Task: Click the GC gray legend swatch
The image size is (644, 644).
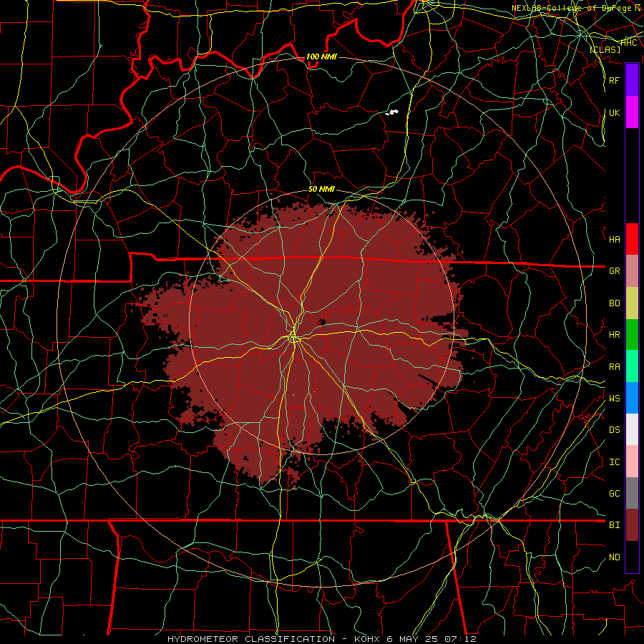Action: (x=632, y=493)
